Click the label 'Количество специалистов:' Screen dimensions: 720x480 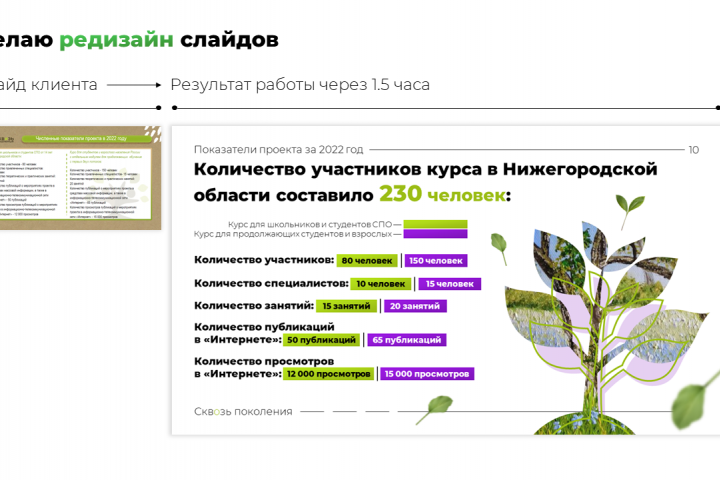click(271, 283)
